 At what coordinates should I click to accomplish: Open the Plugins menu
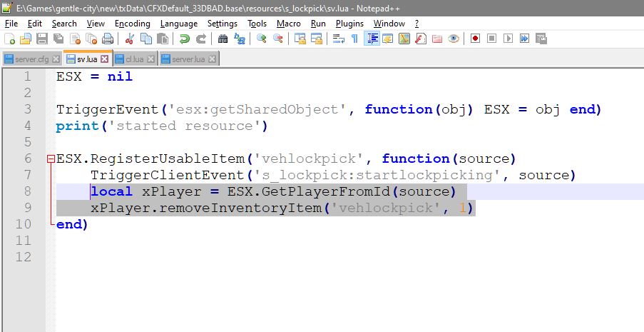click(x=349, y=24)
